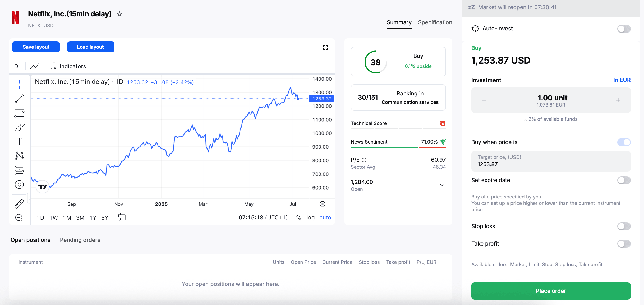Image resolution: width=644 pixels, height=305 pixels.
Task: Disable the Buy when price is toggle
Action: 624,142
